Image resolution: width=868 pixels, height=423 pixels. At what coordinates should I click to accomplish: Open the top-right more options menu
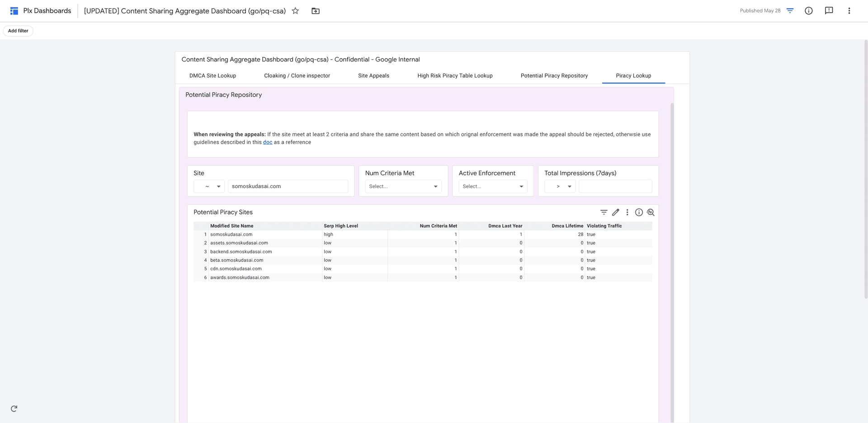coord(849,11)
